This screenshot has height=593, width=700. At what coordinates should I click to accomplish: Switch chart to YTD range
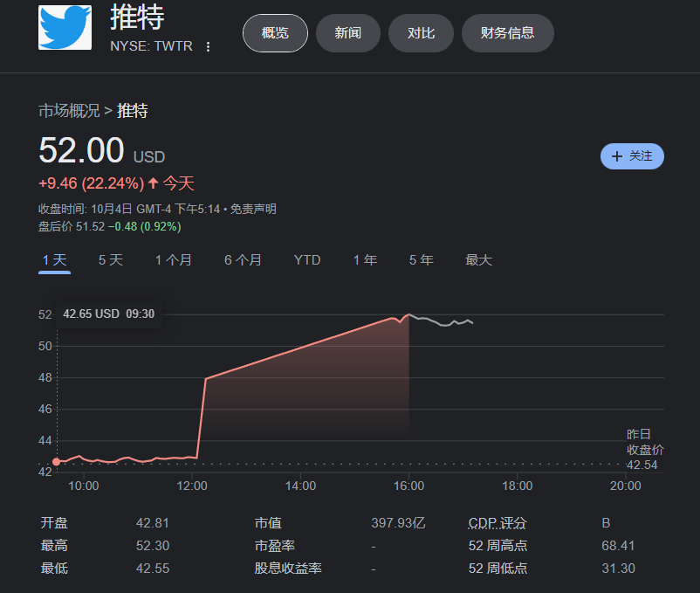tap(307, 260)
